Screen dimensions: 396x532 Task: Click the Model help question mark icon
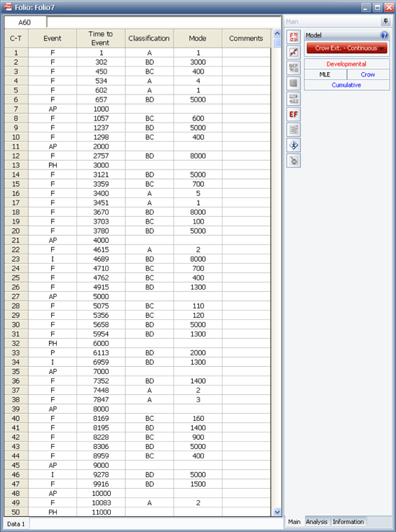point(384,35)
